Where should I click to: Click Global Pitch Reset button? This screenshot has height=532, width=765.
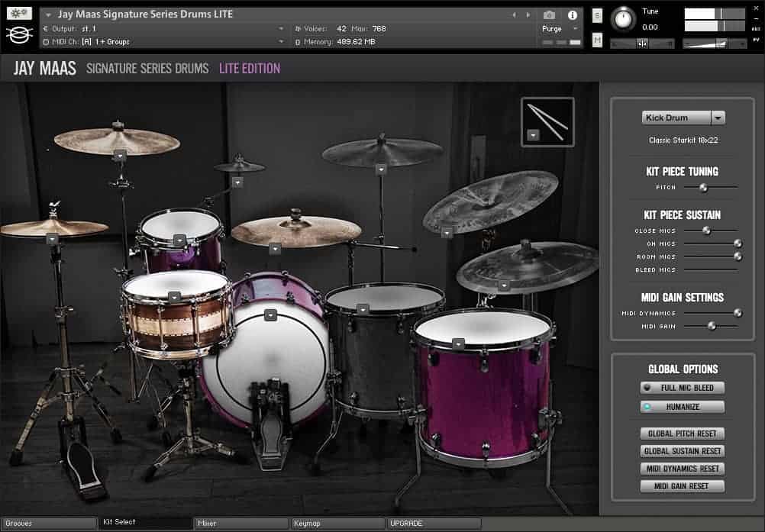[x=682, y=434]
